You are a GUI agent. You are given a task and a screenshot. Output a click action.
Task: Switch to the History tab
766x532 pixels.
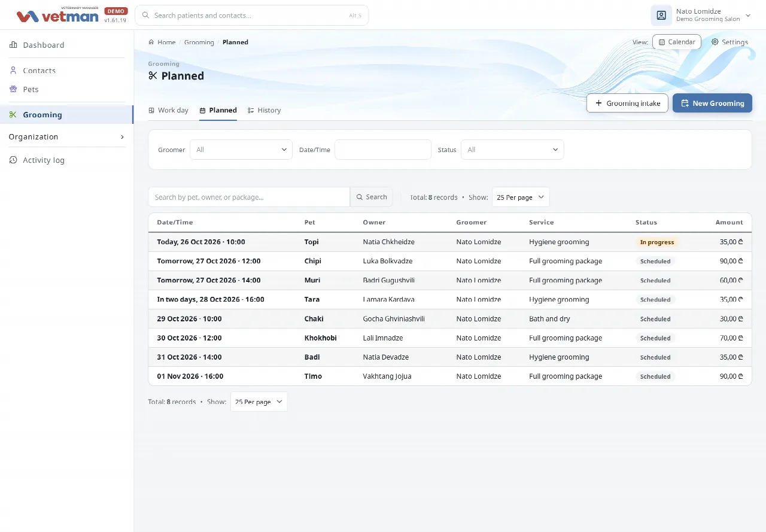click(x=264, y=110)
